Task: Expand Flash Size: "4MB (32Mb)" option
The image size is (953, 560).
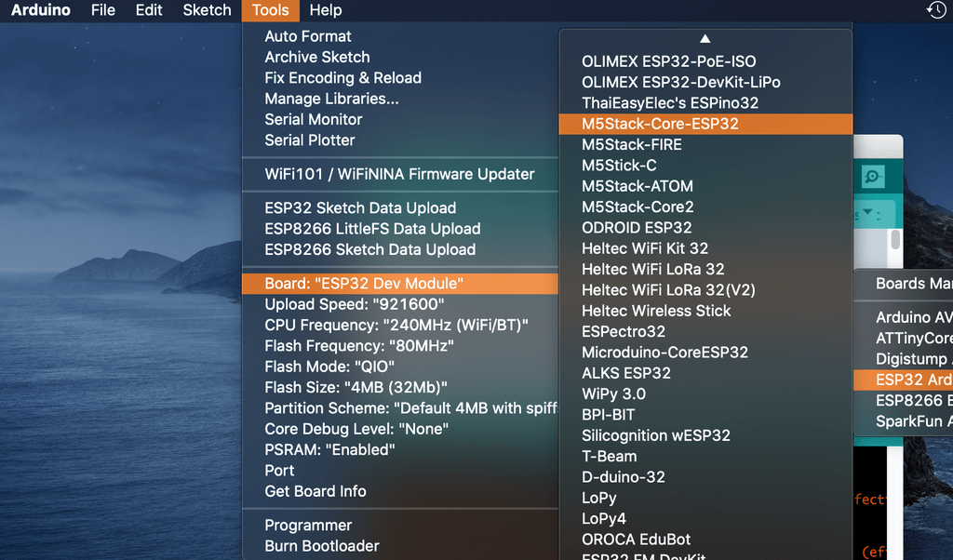Action: 400,388
